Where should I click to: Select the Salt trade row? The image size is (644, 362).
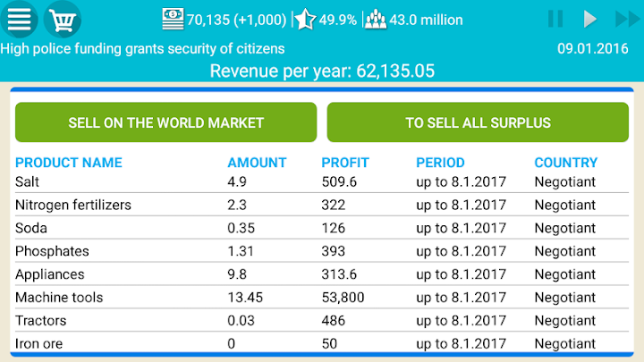[x=322, y=181]
